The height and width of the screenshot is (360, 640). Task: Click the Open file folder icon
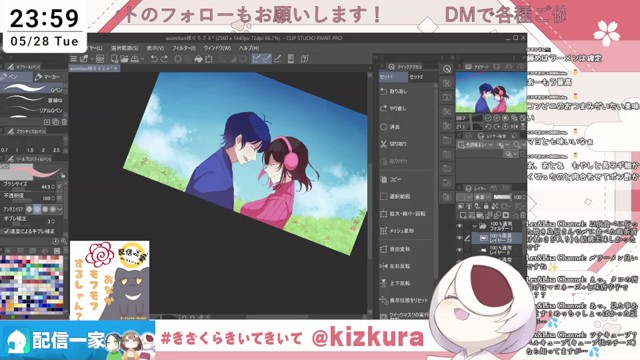coord(124,59)
